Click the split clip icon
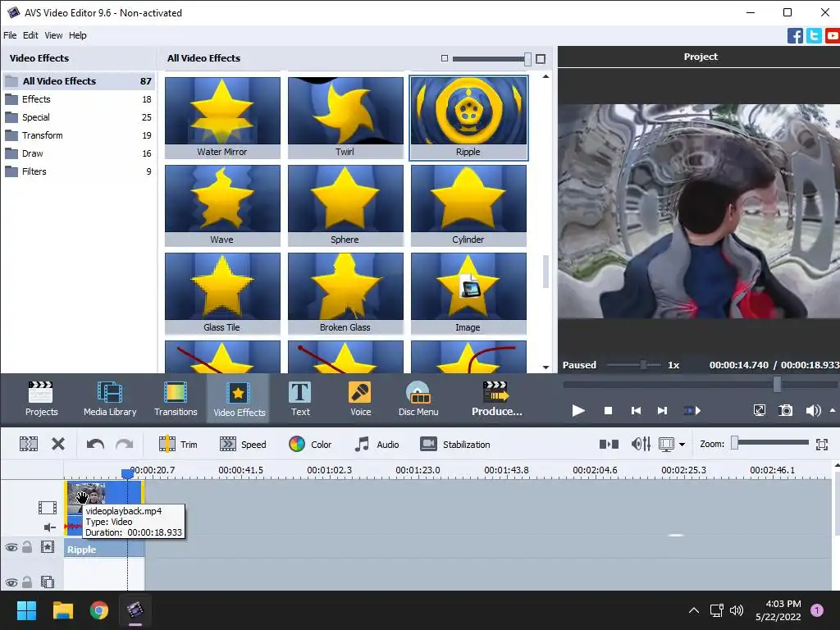Screen dimensions: 840x630 point(29,444)
